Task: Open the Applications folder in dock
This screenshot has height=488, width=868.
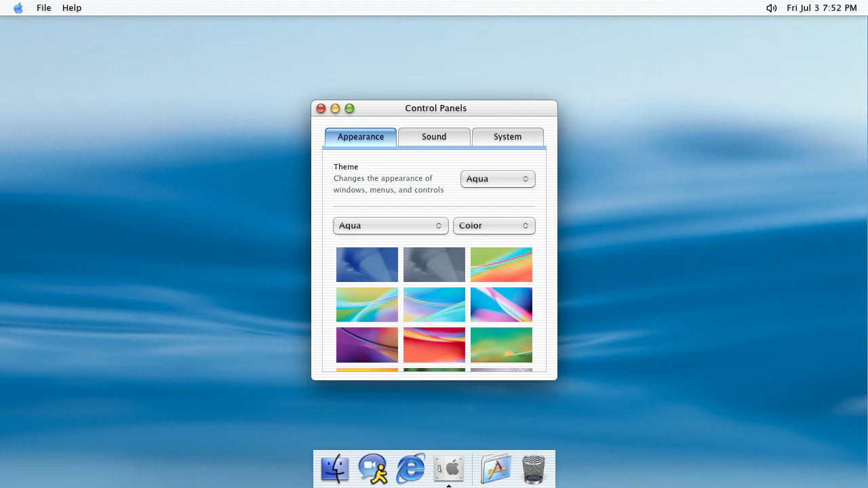Action: 496,469
